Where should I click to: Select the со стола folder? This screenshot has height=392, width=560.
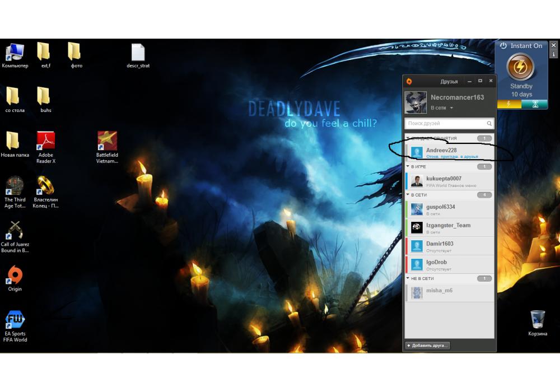[15, 100]
